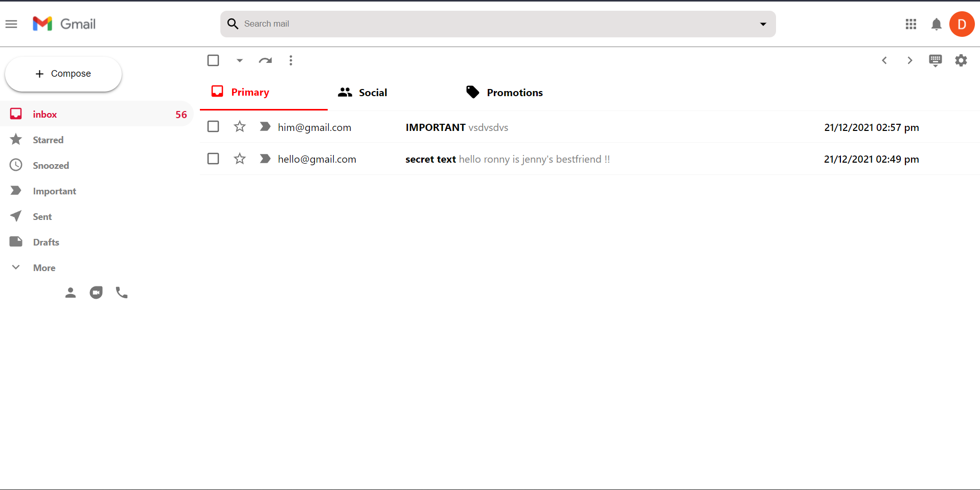Open the Snoozed folder
This screenshot has width=980, height=490.
point(51,165)
